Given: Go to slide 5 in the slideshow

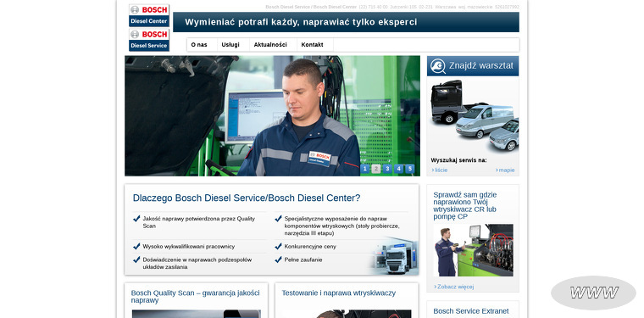Looking at the screenshot, I should click(x=409, y=169).
